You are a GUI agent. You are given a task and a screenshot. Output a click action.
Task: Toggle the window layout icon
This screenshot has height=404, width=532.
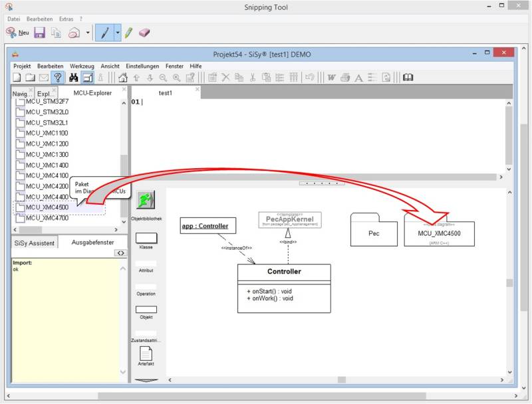click(x=88, y=78)
